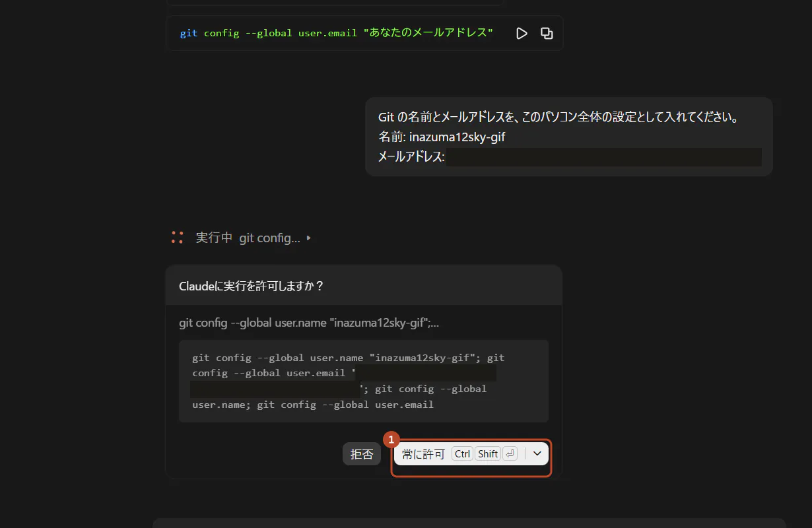Click the 実行中 status spinner icon
812x528 pixels.
(177, 238)
